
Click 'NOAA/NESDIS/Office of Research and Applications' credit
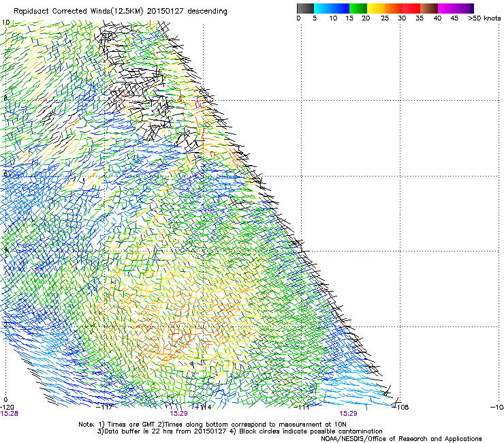[x=401, y=439]
